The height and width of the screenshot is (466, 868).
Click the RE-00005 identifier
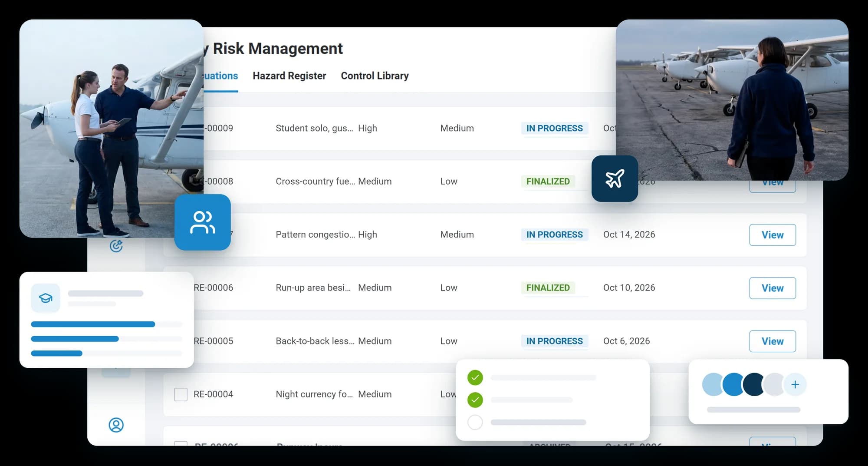pyautogui.click(x=213, y=341)
